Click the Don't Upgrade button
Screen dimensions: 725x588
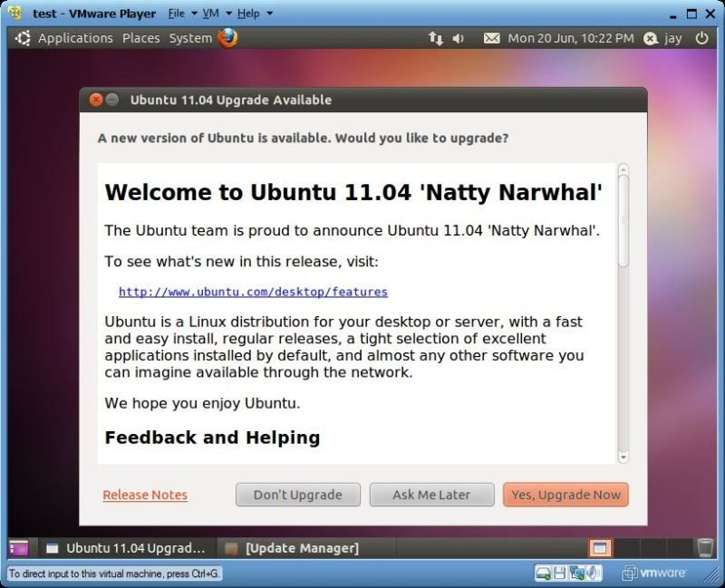(298, 495)
